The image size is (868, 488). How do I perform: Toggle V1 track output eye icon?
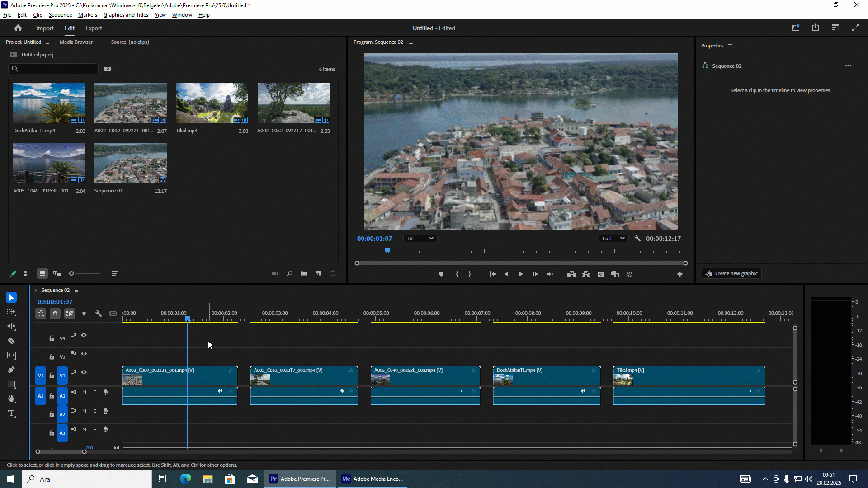tap(84, 372)
